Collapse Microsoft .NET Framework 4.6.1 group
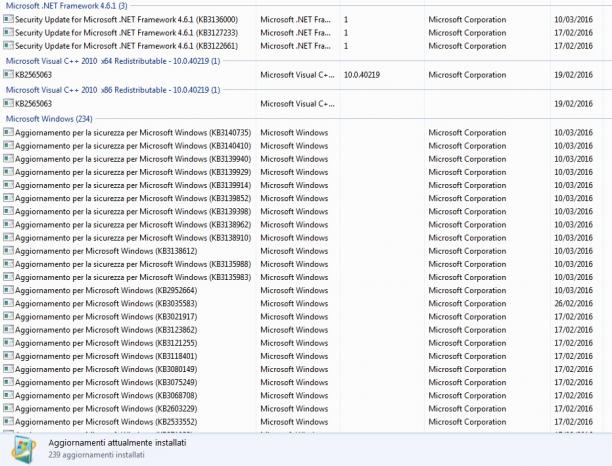The width and height of the screenshot is (612, 466). coord(66,6)
